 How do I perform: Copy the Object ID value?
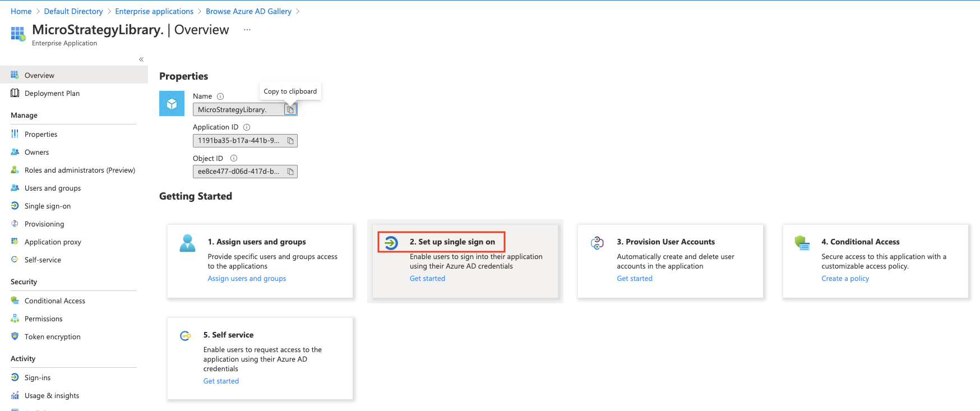pyautogui.click(x=290, y=172)
